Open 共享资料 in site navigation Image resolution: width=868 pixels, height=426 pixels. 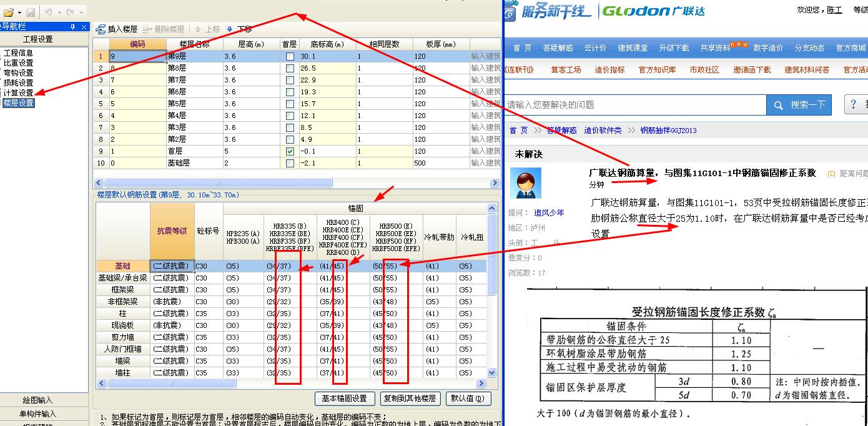[715, 48]
